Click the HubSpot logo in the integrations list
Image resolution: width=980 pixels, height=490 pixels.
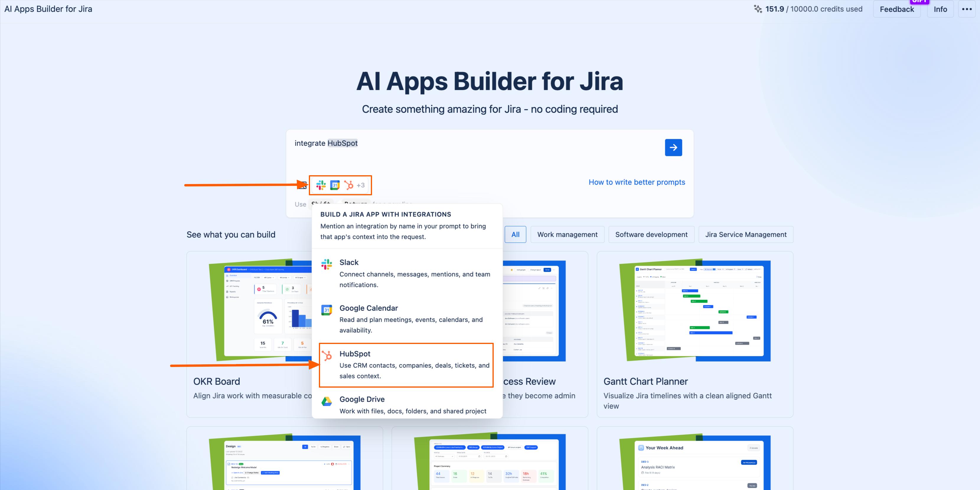pos(326,355)
